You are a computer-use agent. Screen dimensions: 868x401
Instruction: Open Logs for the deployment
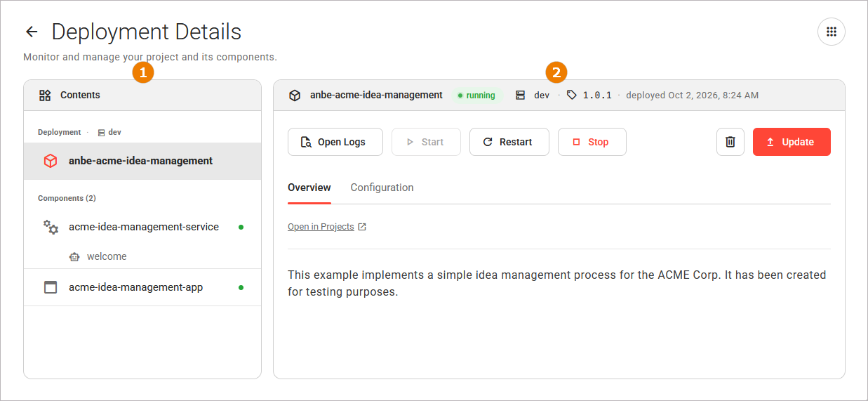(x=335, y=142)
